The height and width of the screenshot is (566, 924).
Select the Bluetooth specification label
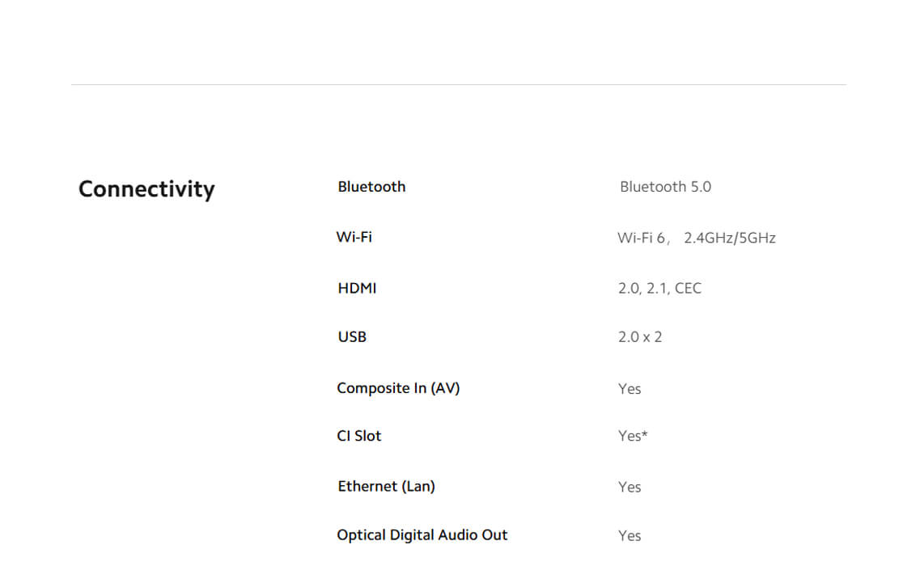(371, 187)
